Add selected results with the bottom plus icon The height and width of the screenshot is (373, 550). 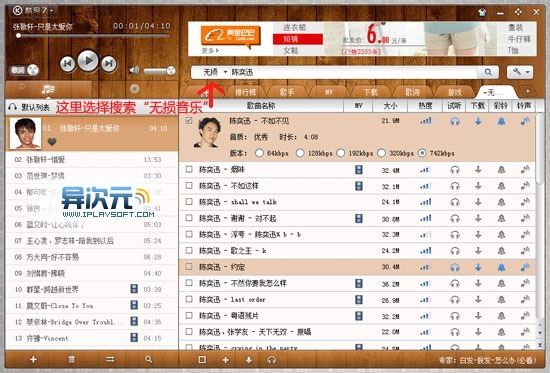click(226, 360)
